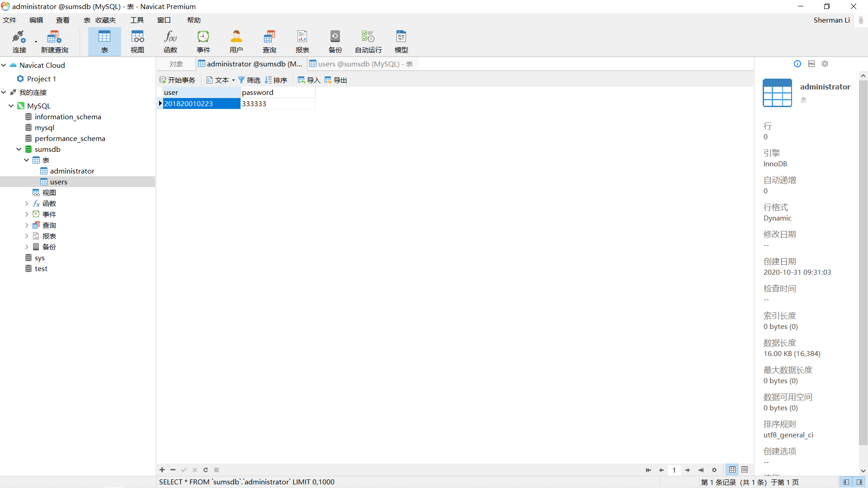Click the info panel vertical scrollbar
The width and height of the screenshot is (868, 488).
pyautogui.click(x=863, y=262)
